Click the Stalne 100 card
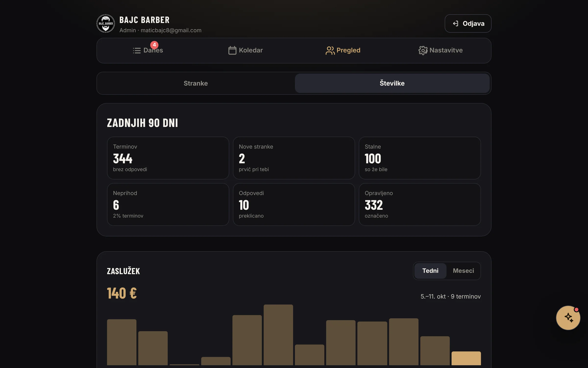 pyautogui.click(x=420, y=158)
